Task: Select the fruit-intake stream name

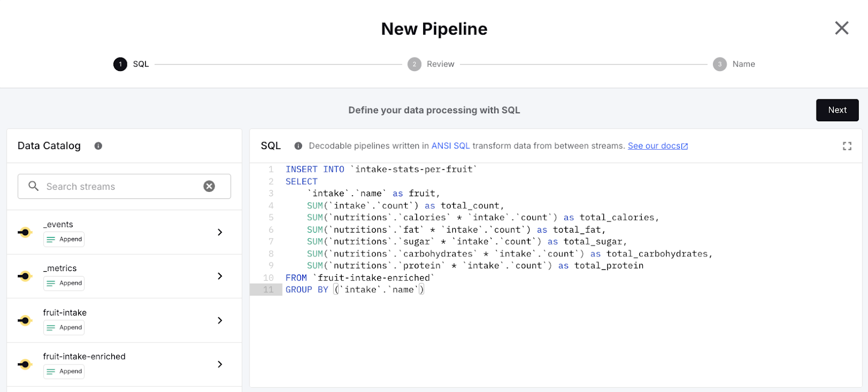Action: point(65,313)
